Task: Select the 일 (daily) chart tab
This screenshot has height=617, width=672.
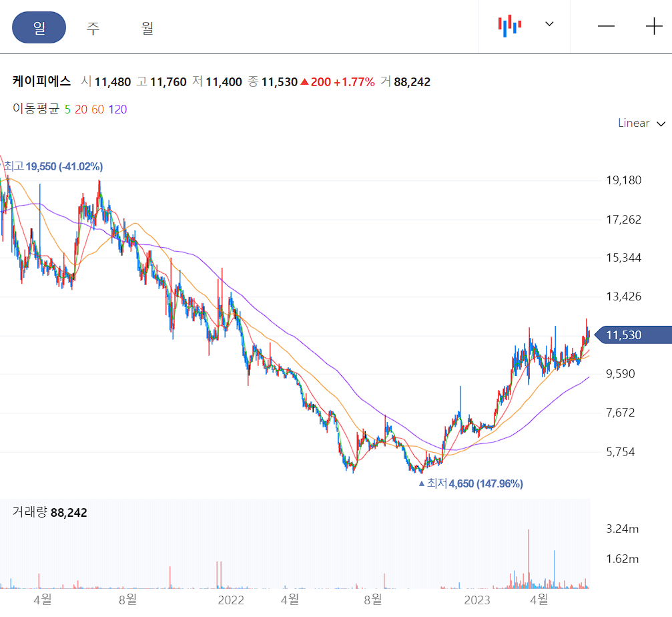Action: coord(39,27)
